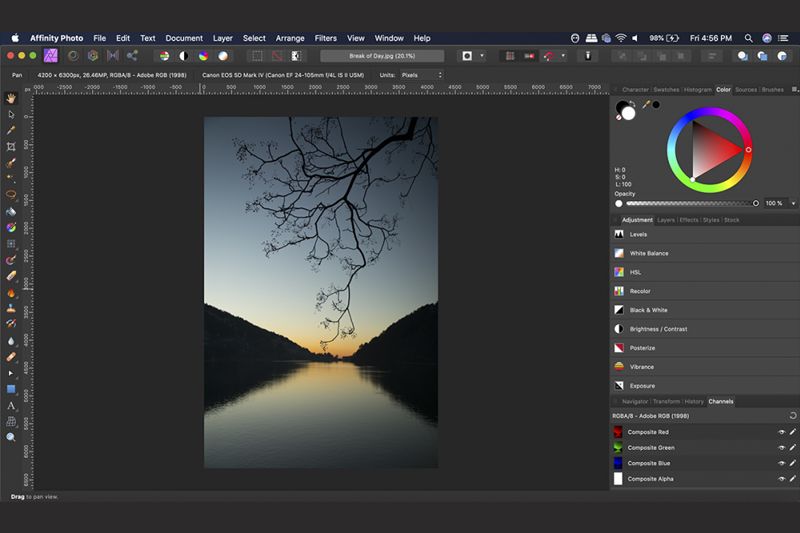Click the hue color wheel ring
This screenshot has width=800, height=533.
709,150
